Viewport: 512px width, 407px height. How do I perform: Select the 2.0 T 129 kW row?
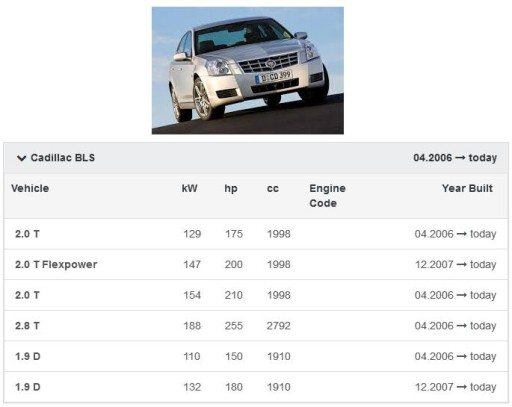[x=256, y=234]
